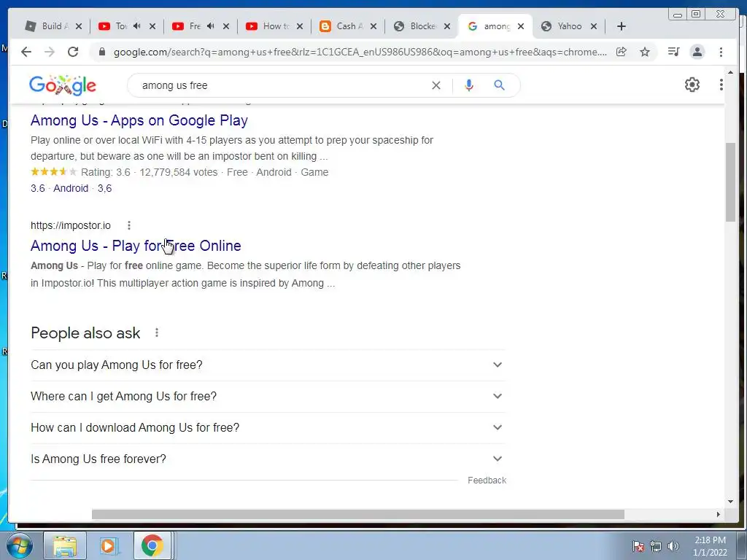Clear the search box with X
The height and width of the screenshot is (560, 747).
pos(436,85)
